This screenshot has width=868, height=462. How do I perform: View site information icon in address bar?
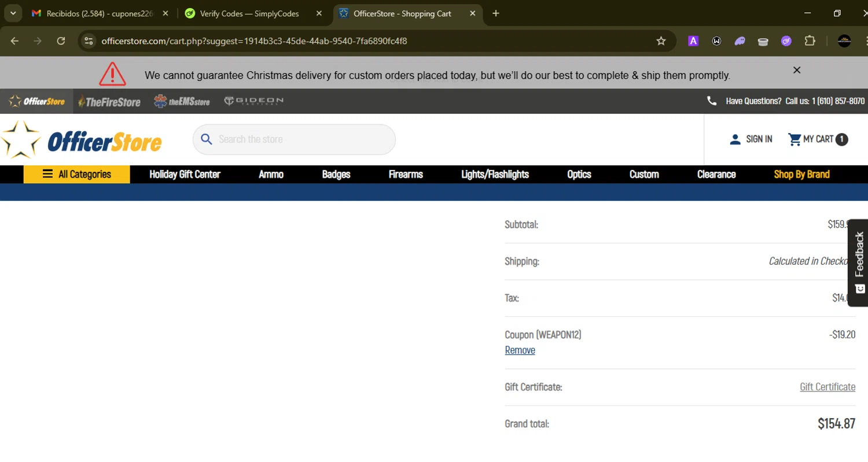[x=89, y=41]
